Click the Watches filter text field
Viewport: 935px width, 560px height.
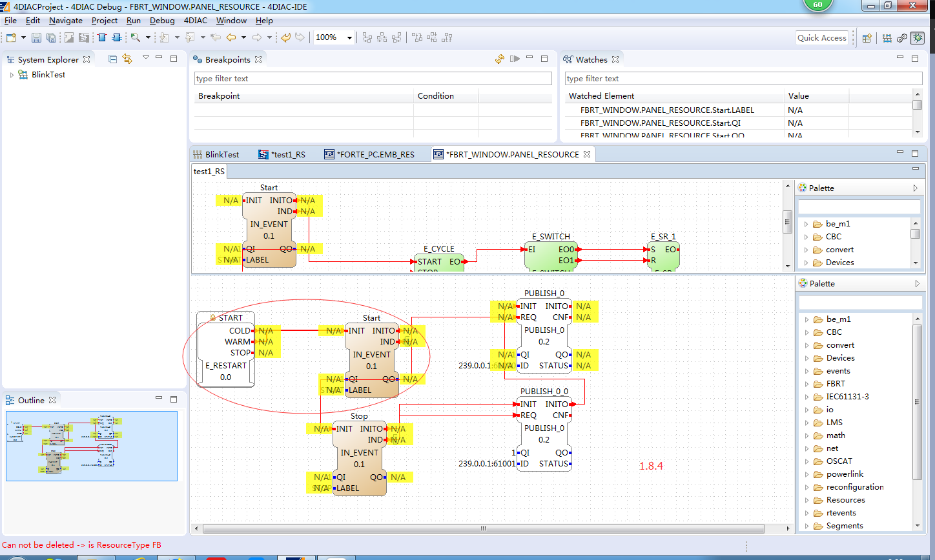click(x=743, y=79)
